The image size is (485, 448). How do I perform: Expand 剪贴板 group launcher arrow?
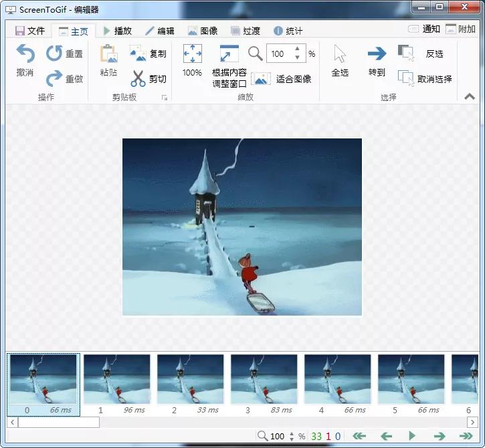point(164,98)
